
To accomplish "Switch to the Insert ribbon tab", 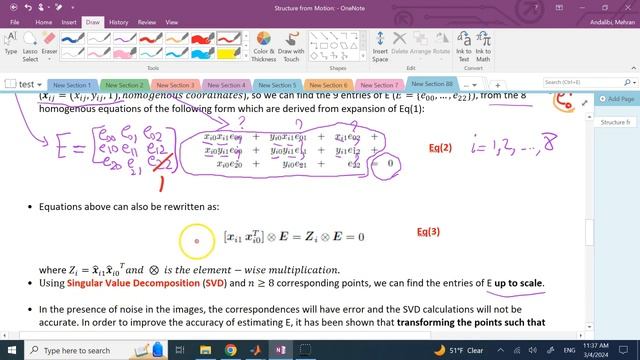I will click(69, 22).
